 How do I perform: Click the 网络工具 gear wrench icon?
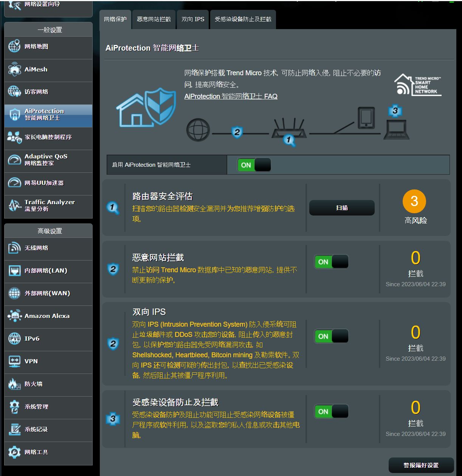pos(14,452)
